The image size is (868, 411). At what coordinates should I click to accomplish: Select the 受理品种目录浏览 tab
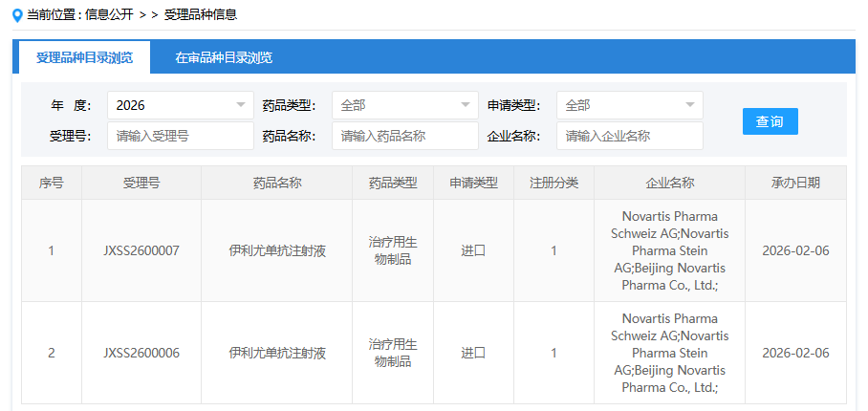[84, 57]
